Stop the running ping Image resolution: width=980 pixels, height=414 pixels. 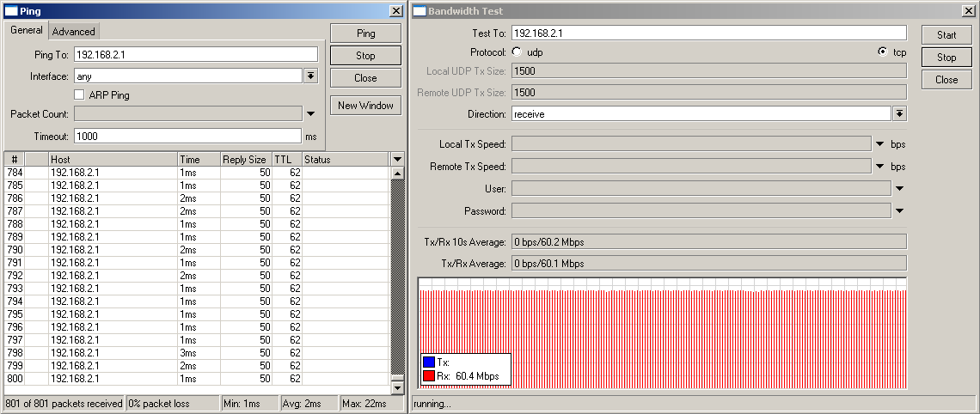coord(365,56)
